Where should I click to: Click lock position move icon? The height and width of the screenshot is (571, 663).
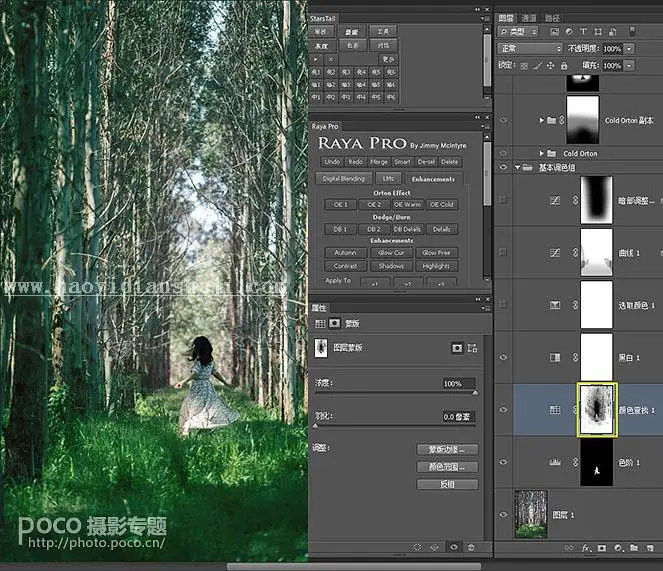[x=551, y=66]
